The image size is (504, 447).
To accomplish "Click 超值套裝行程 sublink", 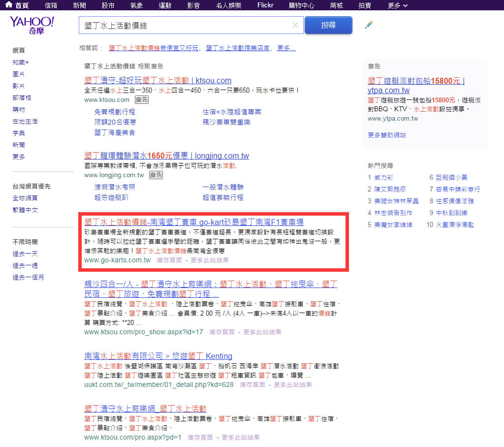I will coord(223,197).
